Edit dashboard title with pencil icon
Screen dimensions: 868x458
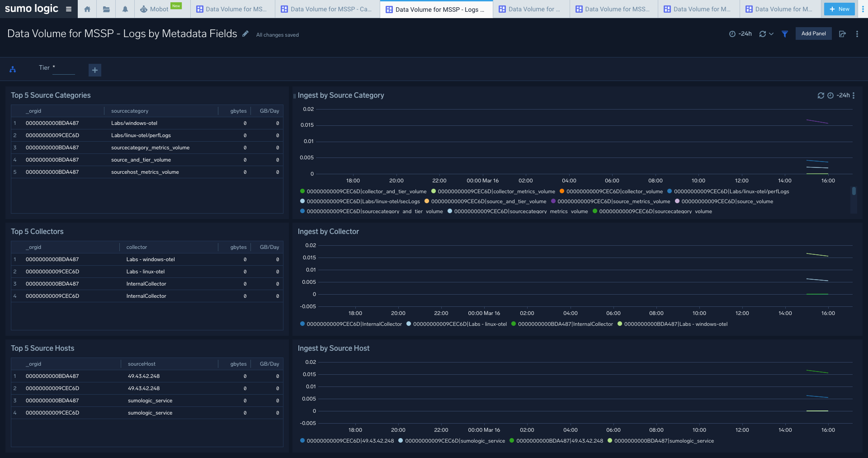click(x=245, y=34)
